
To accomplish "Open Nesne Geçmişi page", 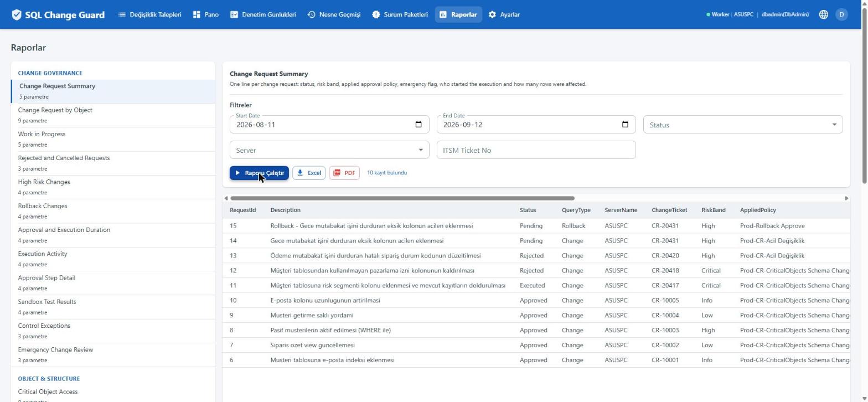I will coord(334,15).
